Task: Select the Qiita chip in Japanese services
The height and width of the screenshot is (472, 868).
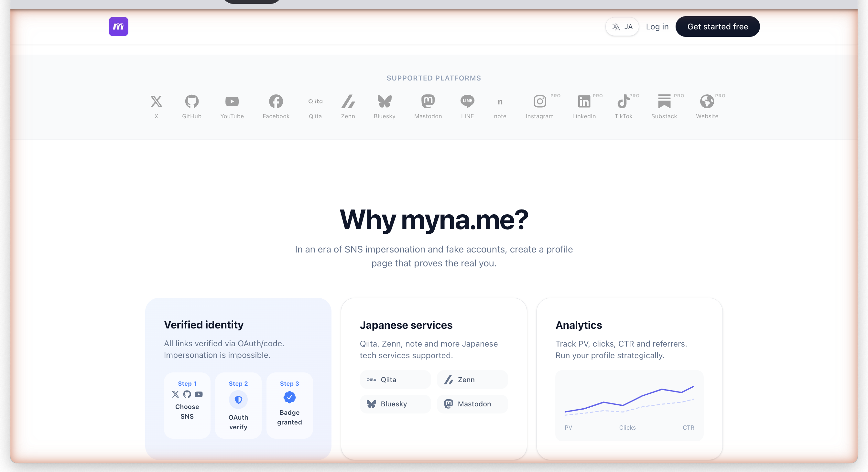Action: [x=395, y=379]
